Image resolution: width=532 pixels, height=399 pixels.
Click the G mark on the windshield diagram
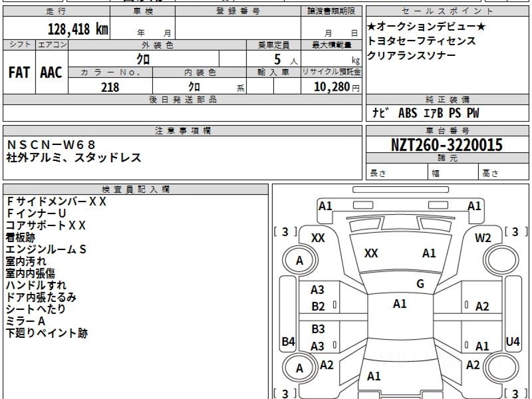pos(420,284)
